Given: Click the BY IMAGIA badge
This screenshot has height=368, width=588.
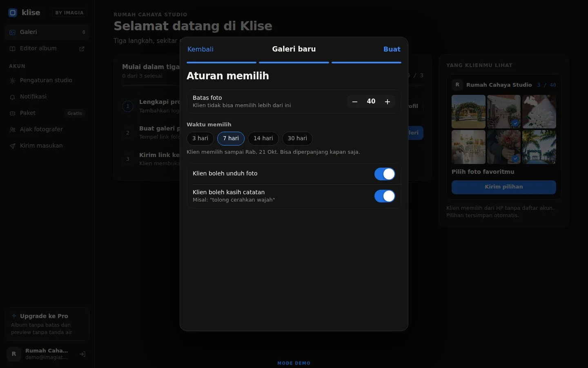Looking at the screenshot, I should [69, 13].
